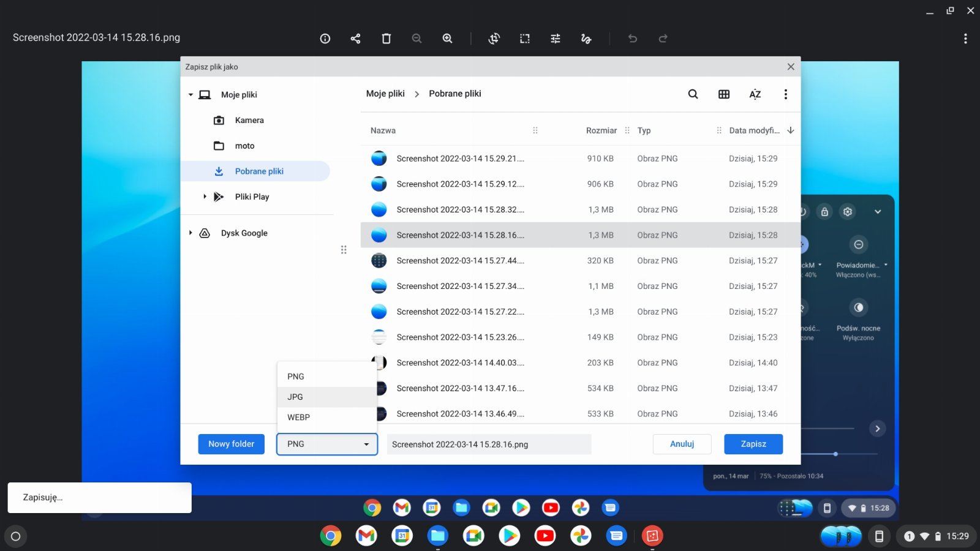
Task: Open Google Calendar from the bottom shelf
Action: coord(402,536)
